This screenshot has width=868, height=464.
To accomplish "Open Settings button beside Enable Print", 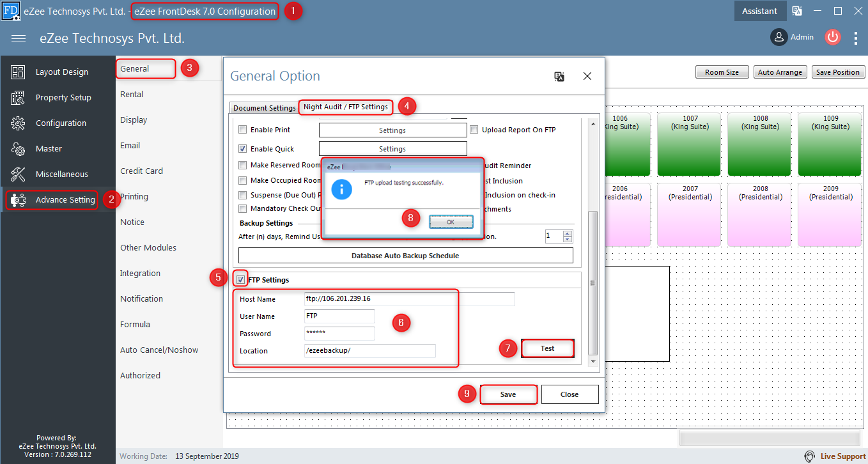I will pyautogui.click(x=392, y=130).
